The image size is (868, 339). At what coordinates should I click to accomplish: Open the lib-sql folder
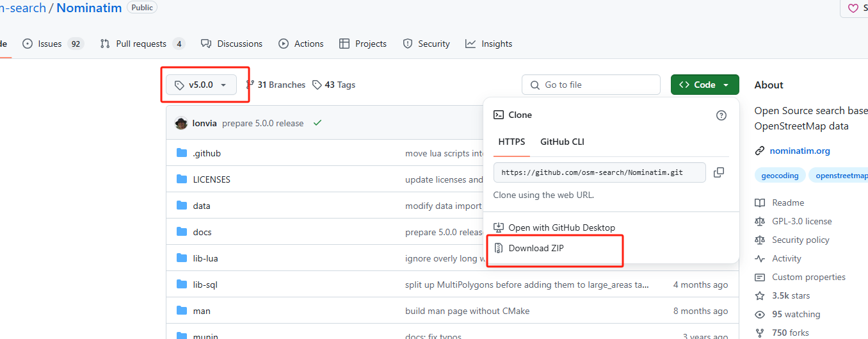(205, 285)
